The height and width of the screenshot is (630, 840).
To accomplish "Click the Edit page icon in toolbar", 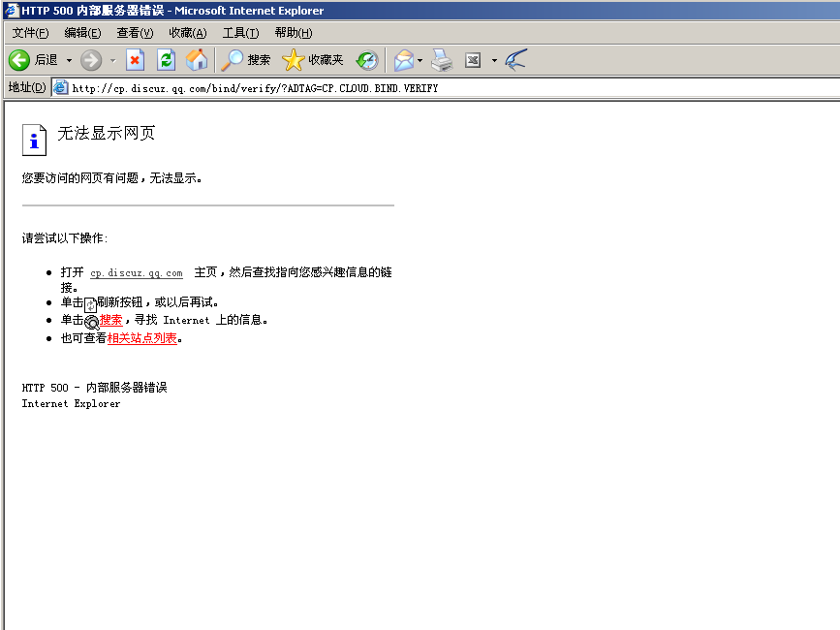I will [473, 60].
